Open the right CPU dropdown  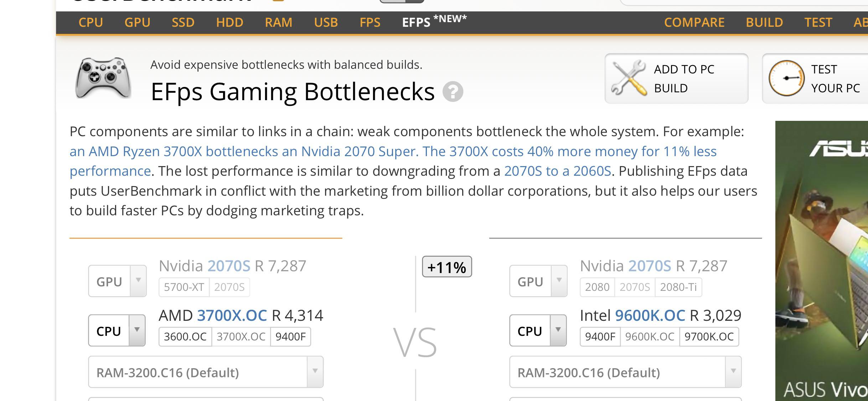click(x=538, y=331)
